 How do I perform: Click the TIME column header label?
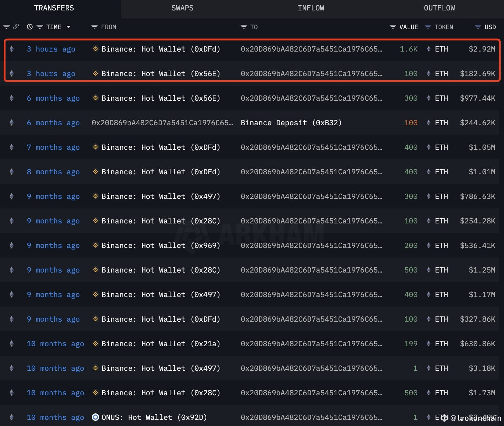click(x=54, y=27)
